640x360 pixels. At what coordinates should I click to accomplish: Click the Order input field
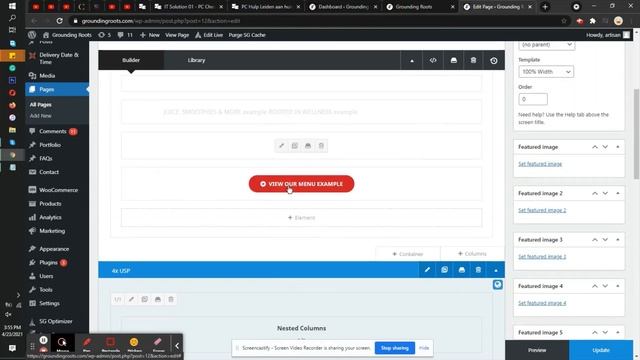coord(533,99)
